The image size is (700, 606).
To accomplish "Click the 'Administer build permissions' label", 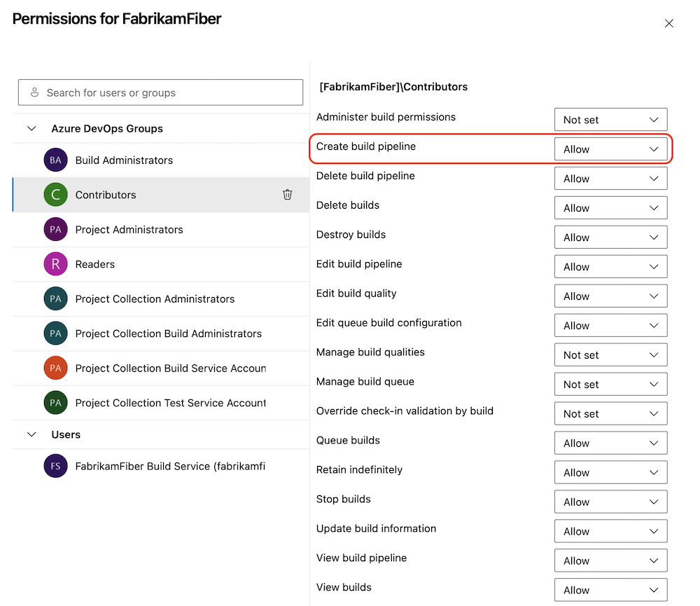I will pos(386,116).
